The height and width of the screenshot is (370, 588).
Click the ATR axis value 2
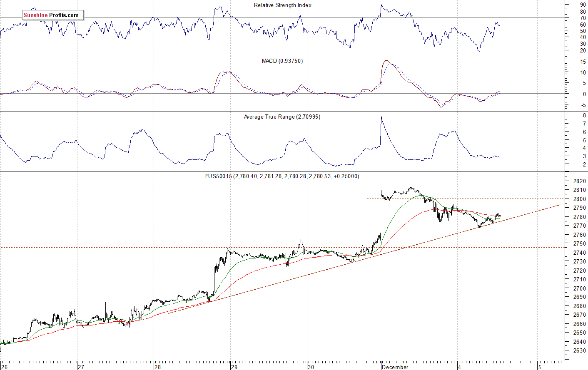pyautogui.click(x=584, y=165)
